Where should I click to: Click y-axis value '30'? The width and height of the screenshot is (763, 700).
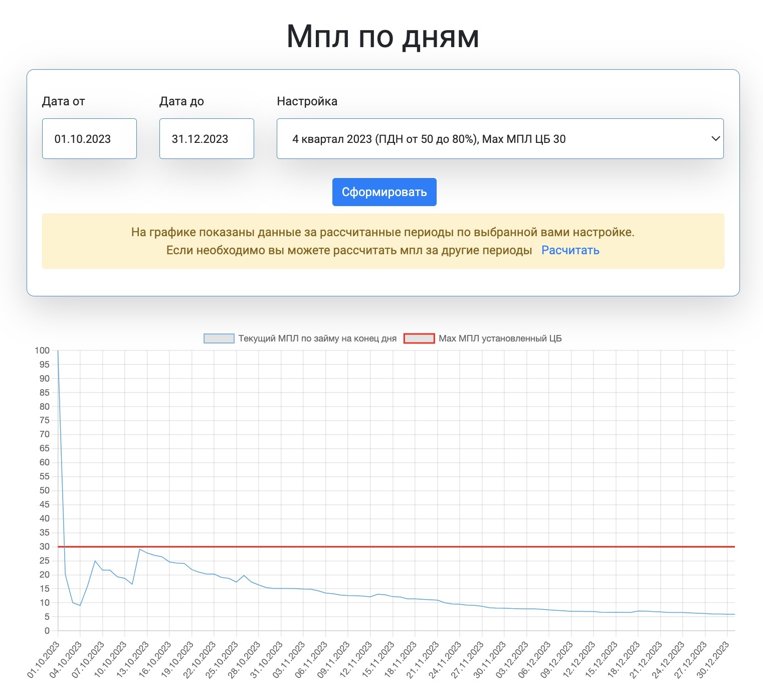[45, 547]
